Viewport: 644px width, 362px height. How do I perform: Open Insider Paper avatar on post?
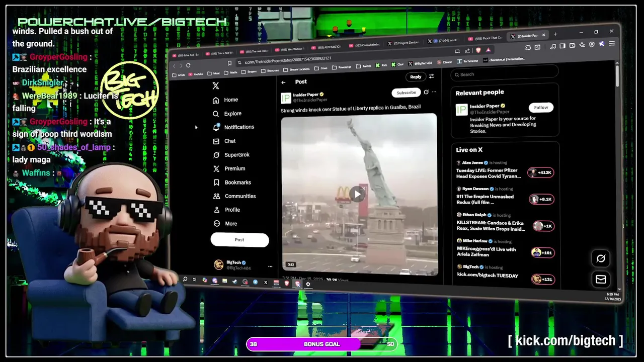pos(286,98)
